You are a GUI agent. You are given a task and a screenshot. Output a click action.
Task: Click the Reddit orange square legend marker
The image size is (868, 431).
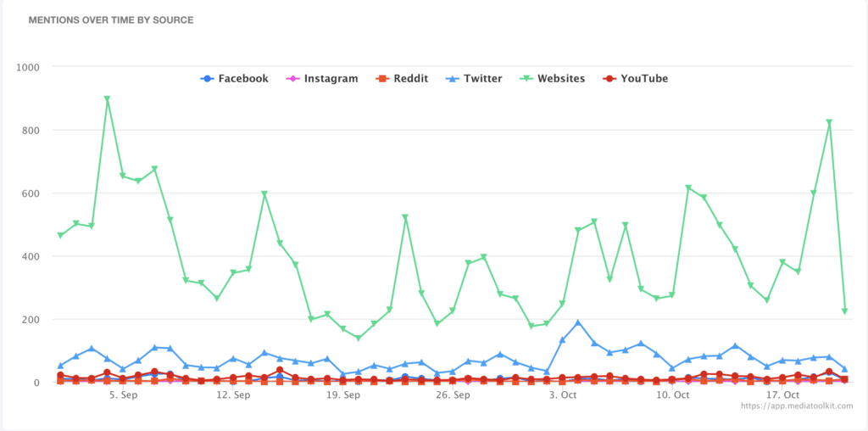(383, 79)
